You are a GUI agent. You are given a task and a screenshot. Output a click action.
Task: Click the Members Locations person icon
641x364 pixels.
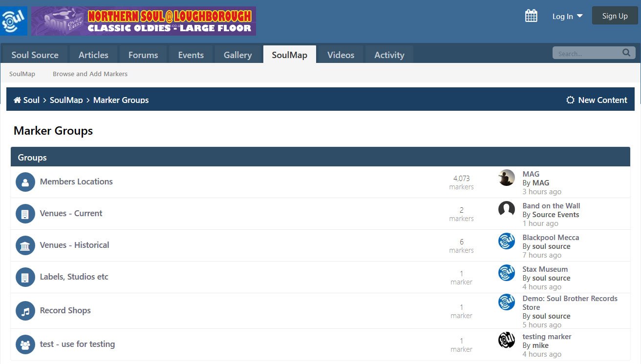(x=25, y=182)
